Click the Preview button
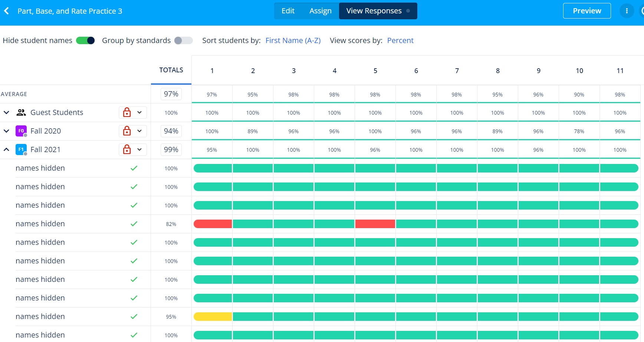This screenshot has width=644, height=342. 586,11
